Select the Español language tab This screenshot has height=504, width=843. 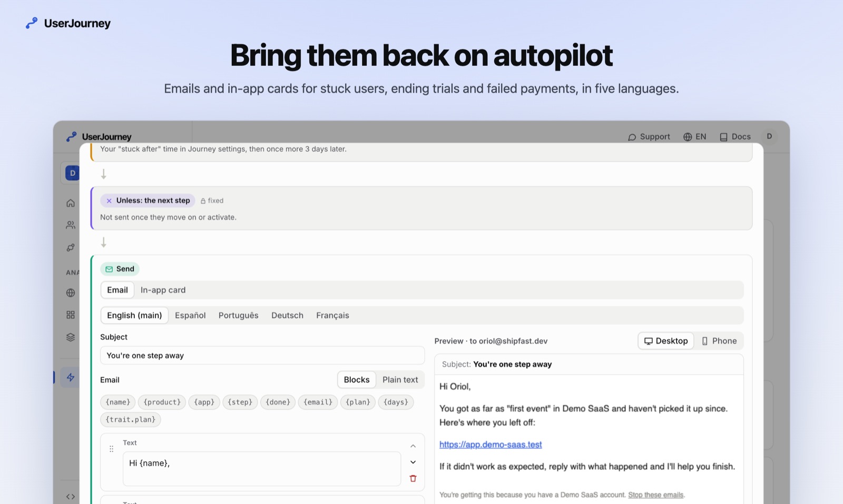(x=190, y=315)
